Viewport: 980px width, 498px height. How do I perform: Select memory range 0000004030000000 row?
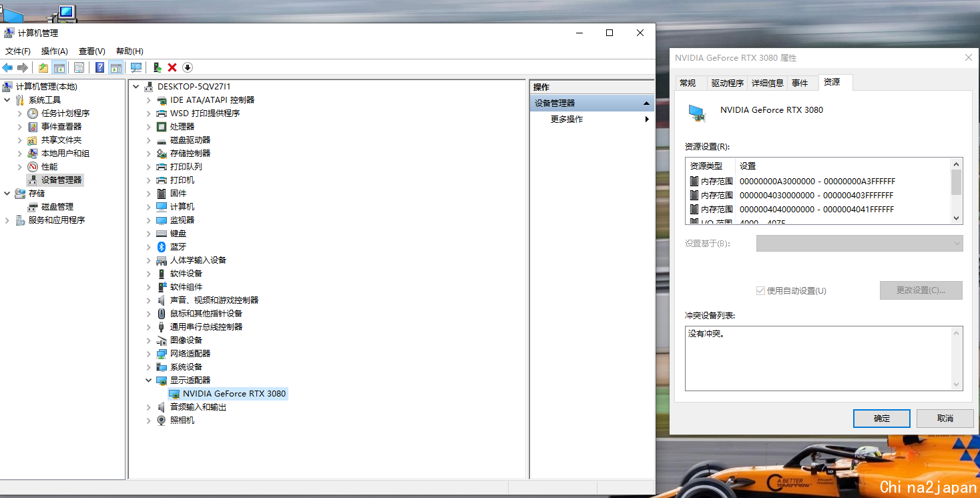coord(818,196)
